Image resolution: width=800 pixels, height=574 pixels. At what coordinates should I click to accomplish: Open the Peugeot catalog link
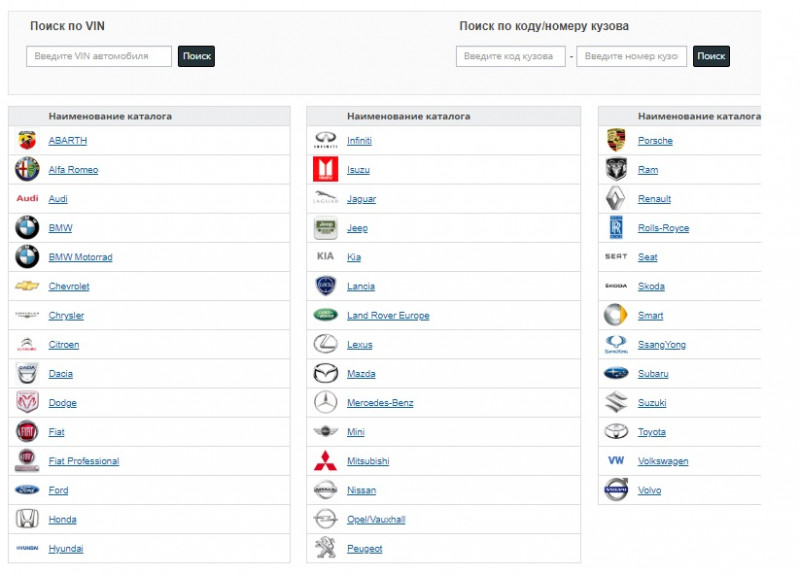pyautogui.click(x=364, y=548)
